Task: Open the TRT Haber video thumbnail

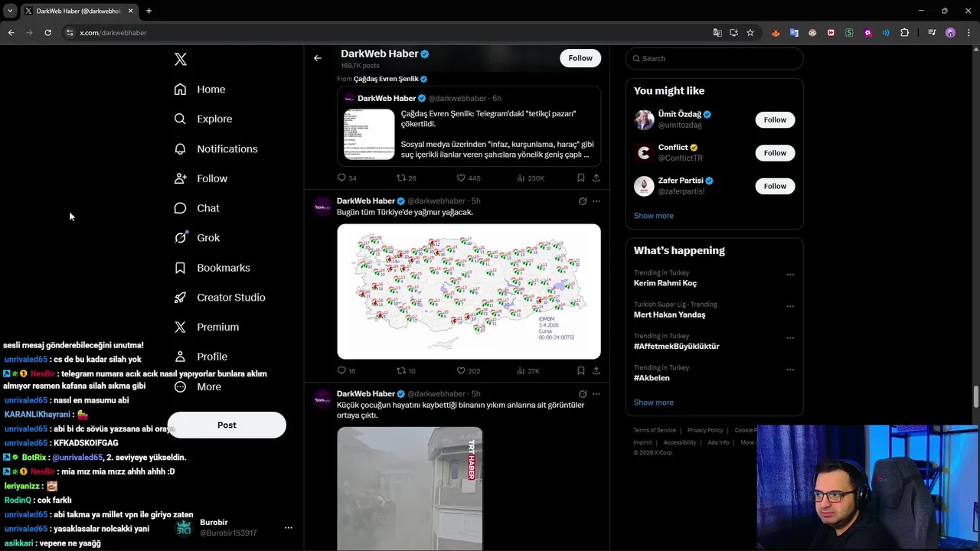Action: pos(410,488)
